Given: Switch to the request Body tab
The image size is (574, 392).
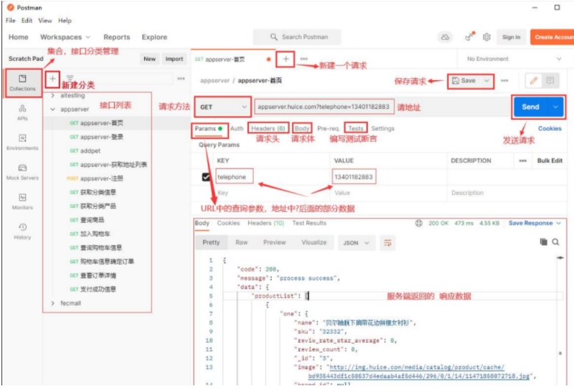Looking at the screenshot, I should tap(302, 129).
